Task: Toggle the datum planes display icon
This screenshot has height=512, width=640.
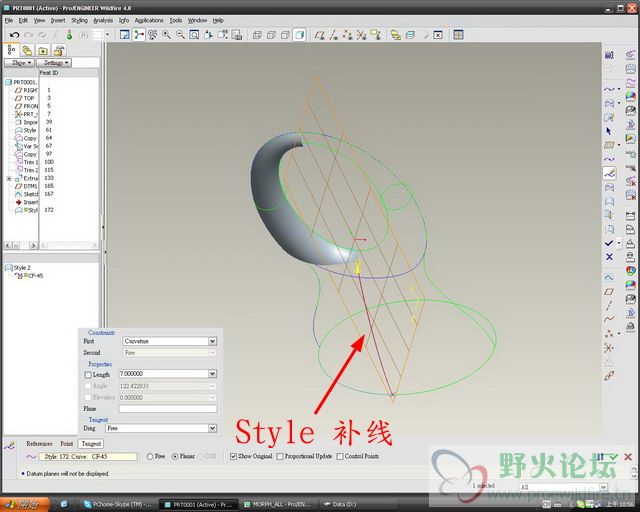Action: pyautogui.click(x=320, y=35)
